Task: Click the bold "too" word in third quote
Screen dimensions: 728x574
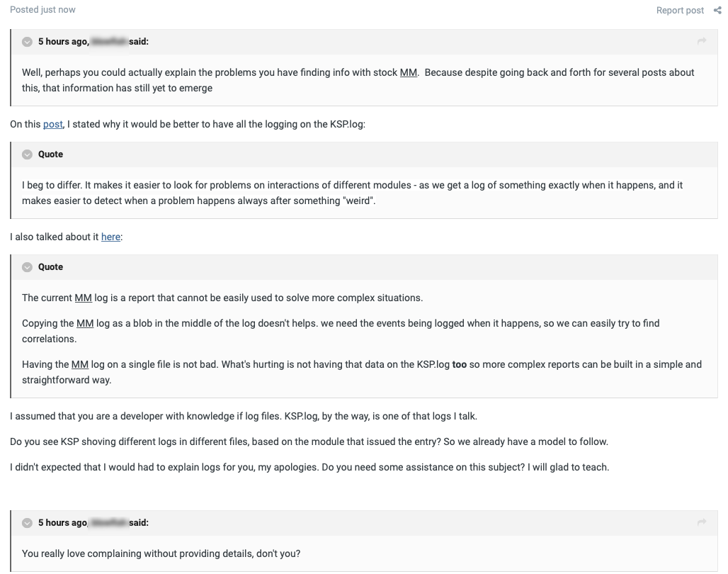Action: [459, 364]
